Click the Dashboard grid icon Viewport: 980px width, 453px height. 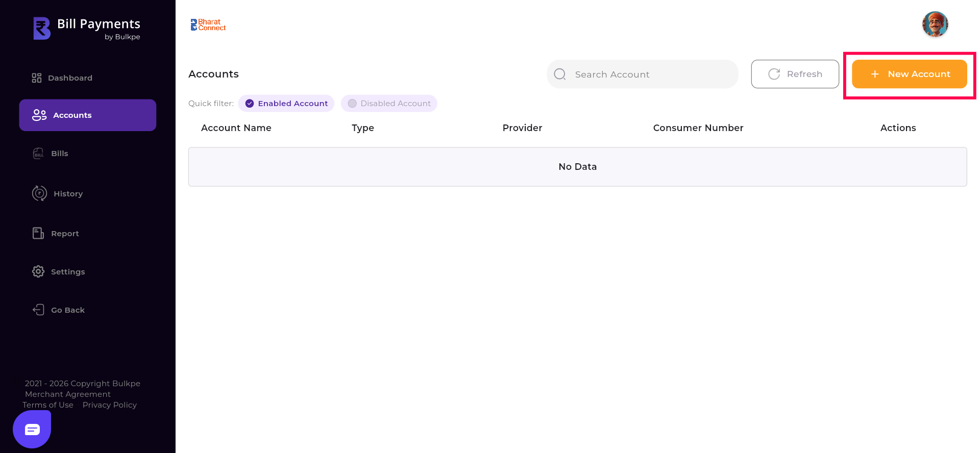tap(37, 78)
